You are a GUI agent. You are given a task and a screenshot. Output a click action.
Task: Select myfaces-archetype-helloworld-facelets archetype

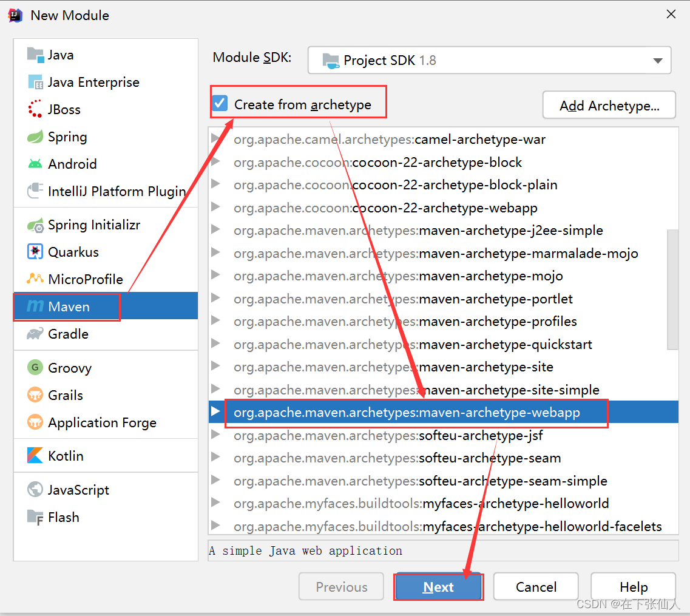pos(444,526)
